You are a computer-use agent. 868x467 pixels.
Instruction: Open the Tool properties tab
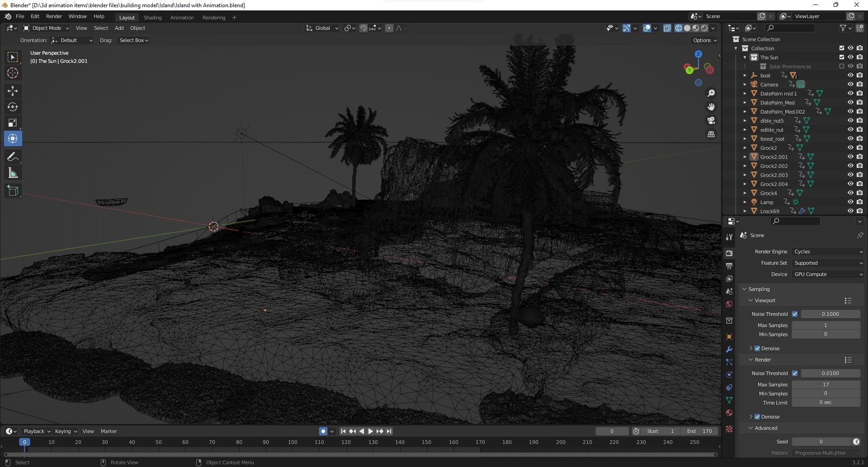pyautogui.click(x=729, y=237)
